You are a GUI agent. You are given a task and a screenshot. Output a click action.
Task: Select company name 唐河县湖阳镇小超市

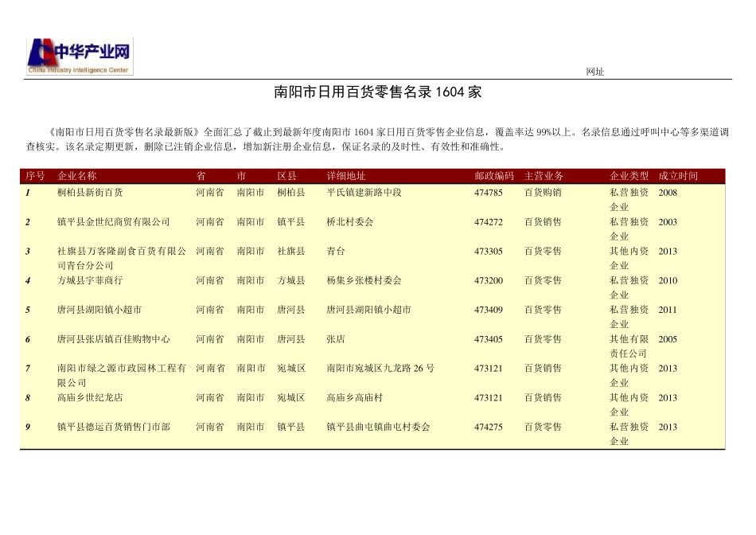click(x=99, y=310)
